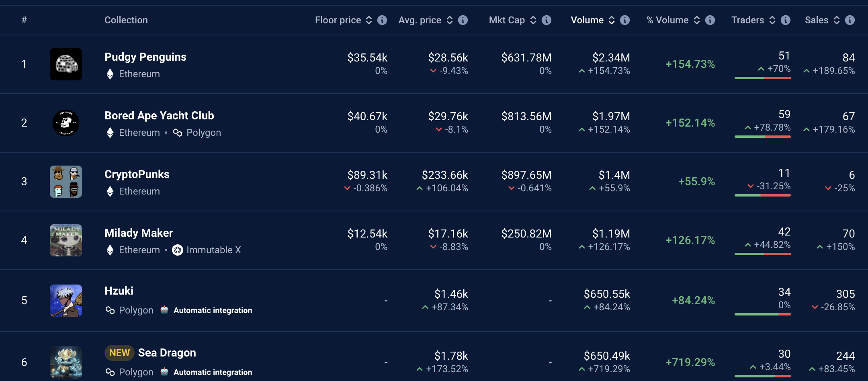The height and width of the screenshot is (381, 868).
Task: Sort by Mkt Cap arrows
Action: pos(533,20)
